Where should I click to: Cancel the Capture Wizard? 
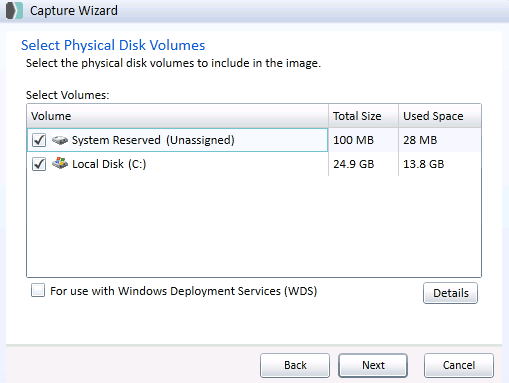459,365
